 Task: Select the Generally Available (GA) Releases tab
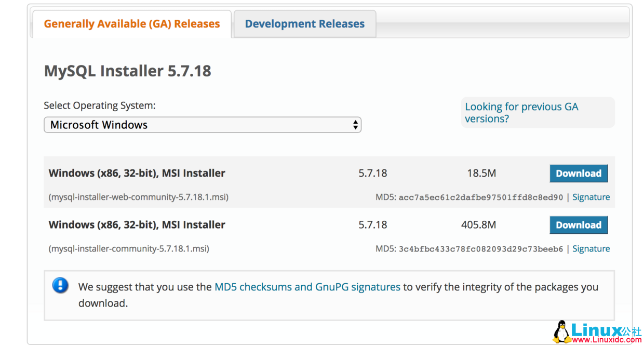tap(132, 24)
